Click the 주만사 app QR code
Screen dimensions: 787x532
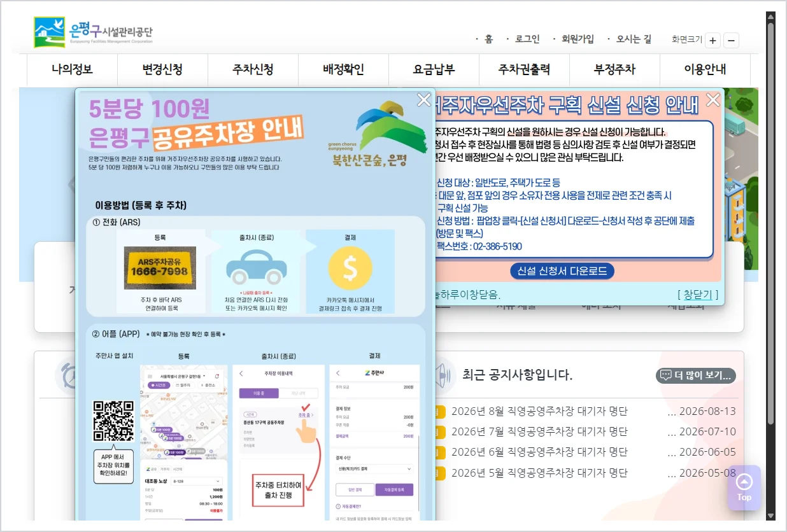pos(113,423)
